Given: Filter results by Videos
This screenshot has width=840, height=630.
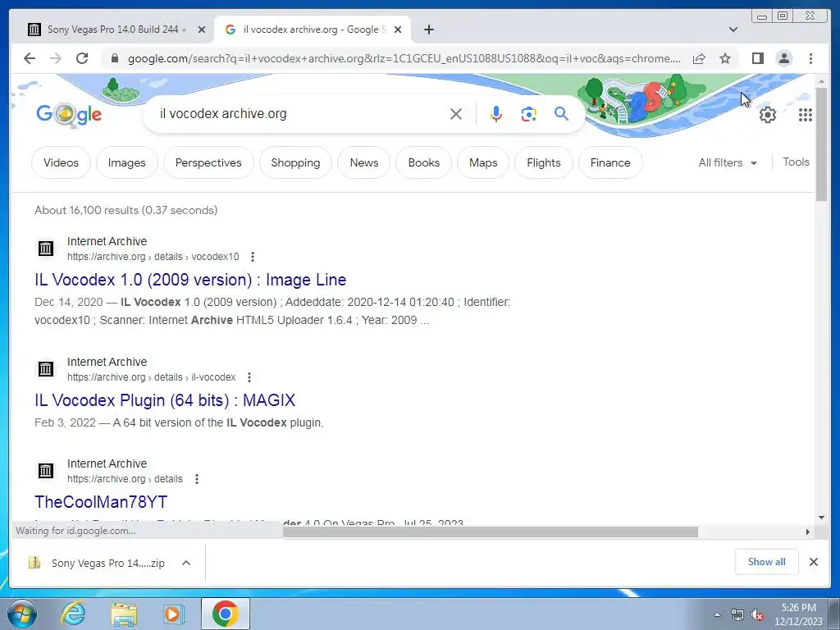Looking at the screenshot, I should point(61,162).
